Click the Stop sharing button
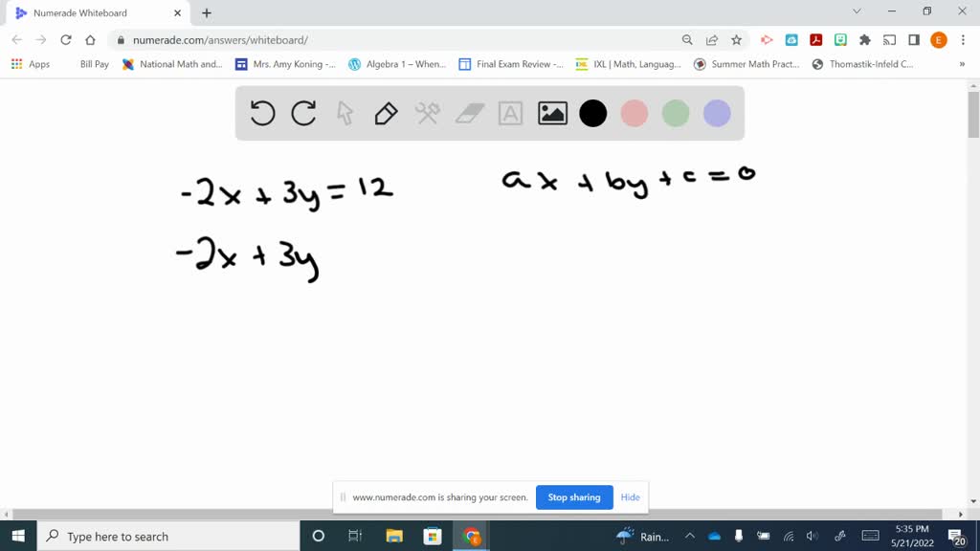980x551 pixels. pos(574,497)
